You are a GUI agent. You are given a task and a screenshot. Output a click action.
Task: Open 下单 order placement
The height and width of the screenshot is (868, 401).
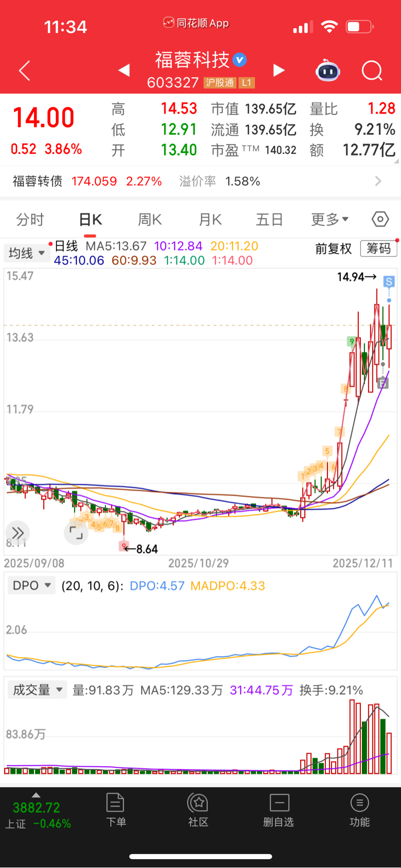(115, 810)
